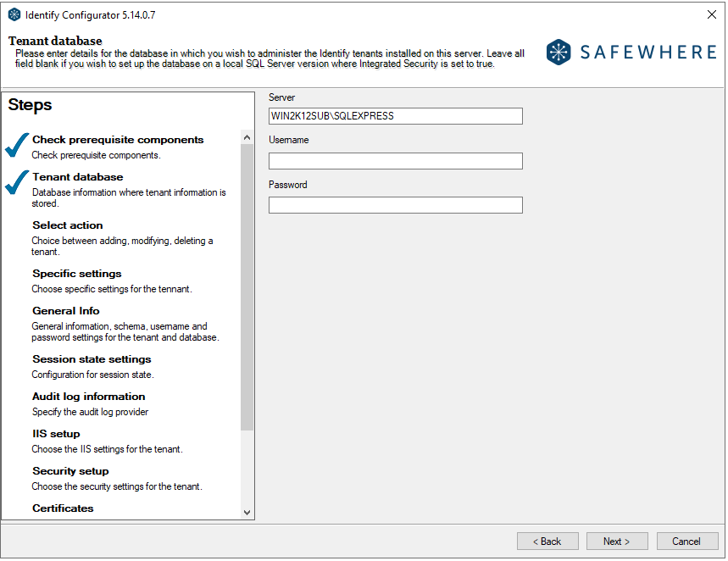Close the Identify Configurator window
Viewport: 728px width, 561px height.
(x=711, y=14)
